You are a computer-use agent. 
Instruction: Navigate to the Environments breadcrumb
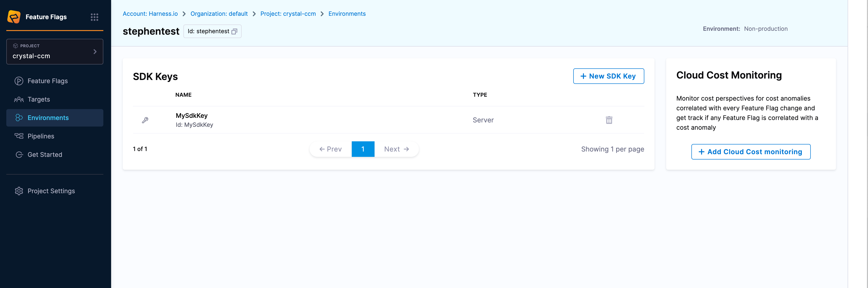click(x=347, y=14)
